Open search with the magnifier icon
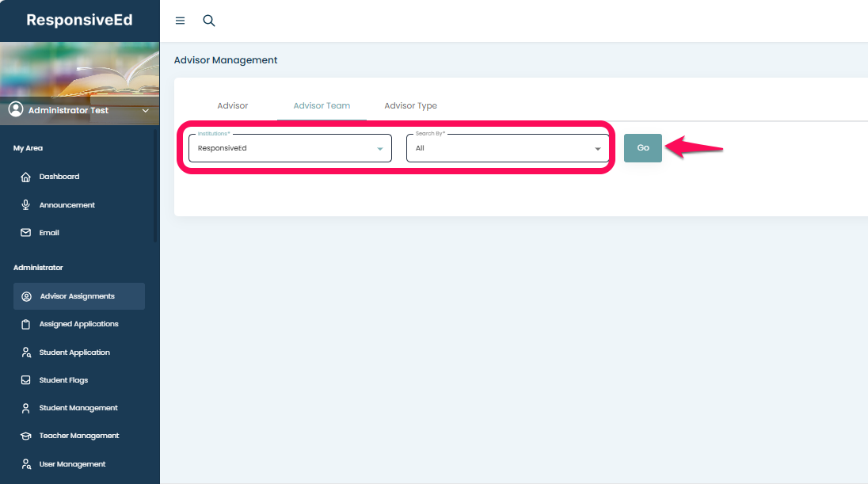 [209, 21]
